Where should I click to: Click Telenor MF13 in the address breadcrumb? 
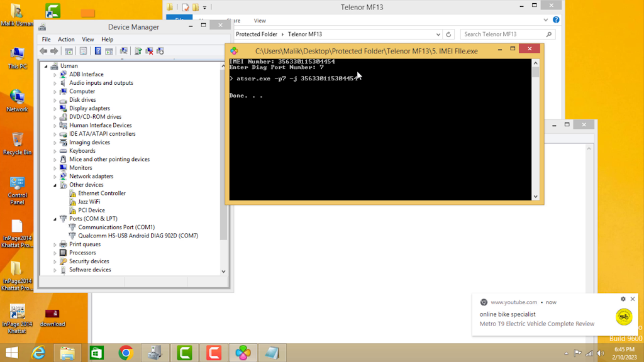[x=305, y=35]
